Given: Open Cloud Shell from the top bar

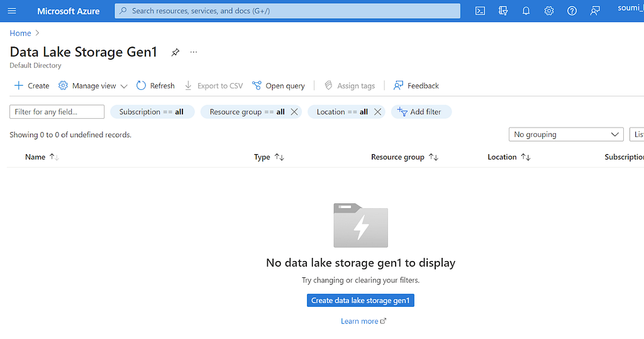Looking at the screenshot, I should click(480, 11).
